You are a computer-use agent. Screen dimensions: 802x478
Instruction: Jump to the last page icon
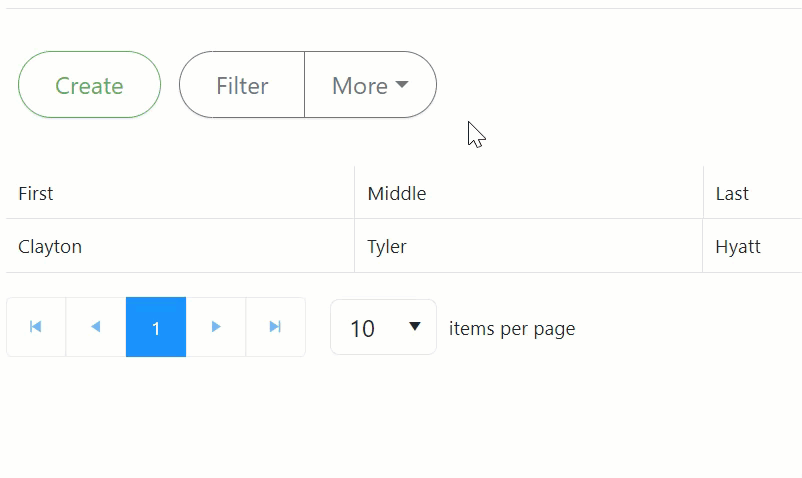pyautogui.click(x=275, y=327)
